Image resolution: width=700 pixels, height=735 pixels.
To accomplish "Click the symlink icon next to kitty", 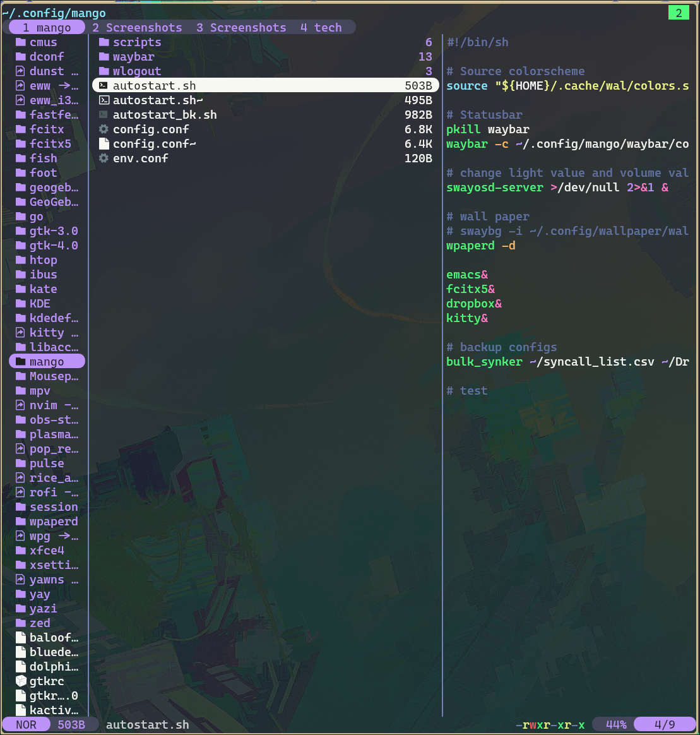I will [20, 333].
